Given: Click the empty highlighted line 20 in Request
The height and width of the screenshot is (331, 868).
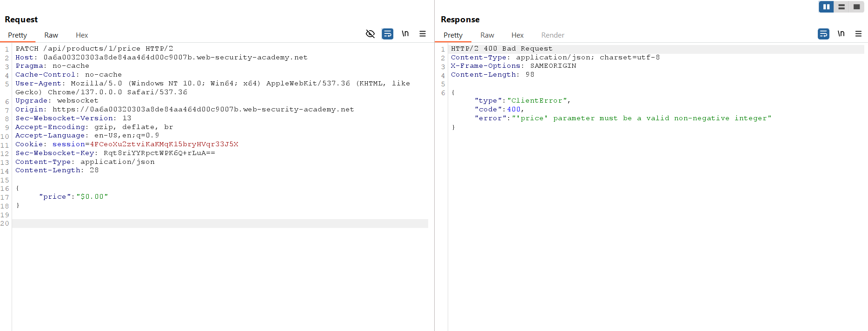Looking at the screenshot, I should click(219, 224).
